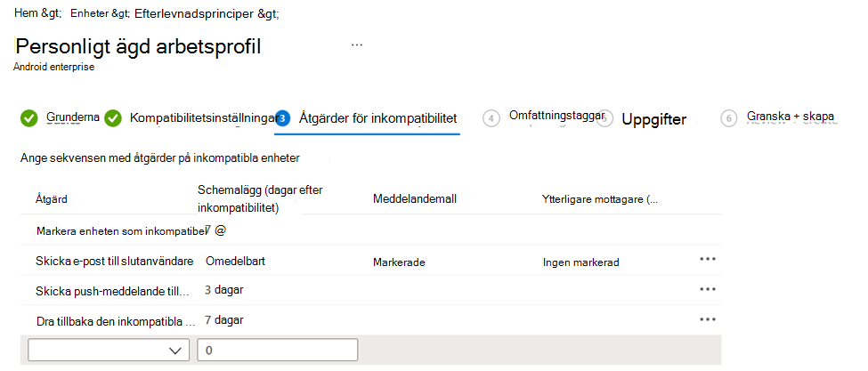Select the Åtgärder för inkompatibilitet tab

click(x=378, y=117)
